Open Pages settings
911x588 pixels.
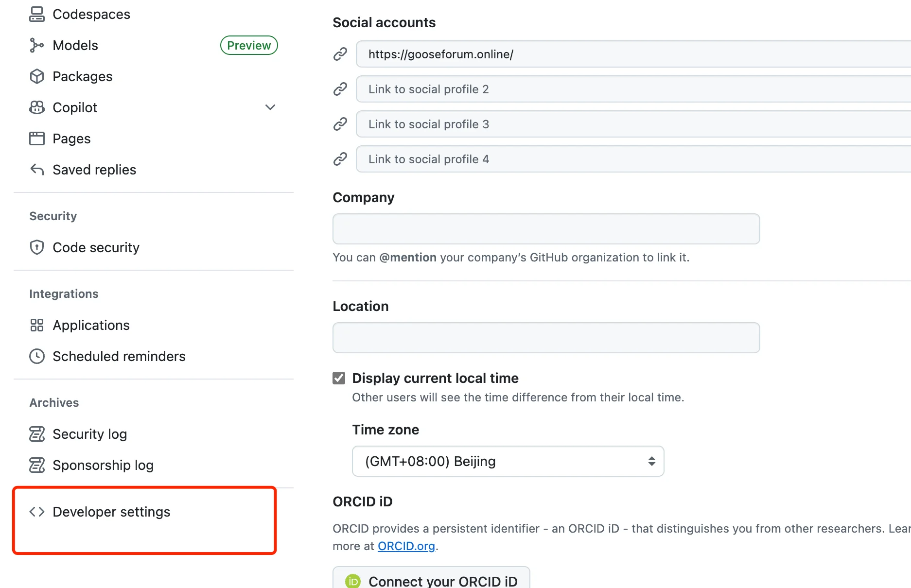pyautogui.click(x=71, y=138)
